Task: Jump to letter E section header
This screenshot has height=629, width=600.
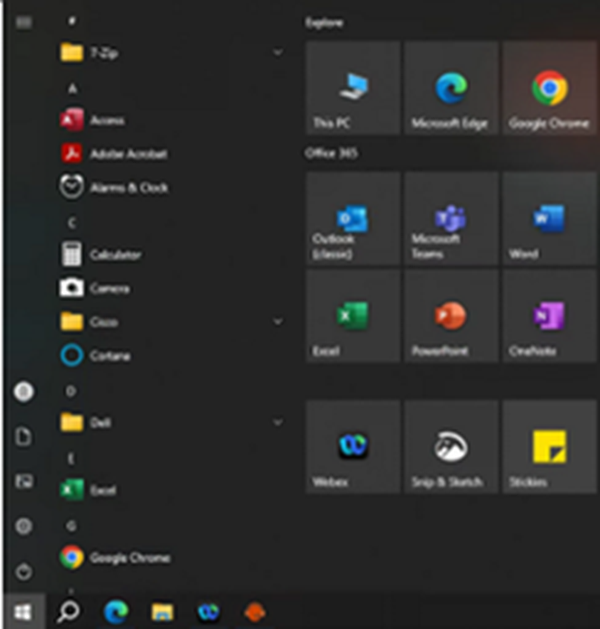Action: pyautogui.click(x=71, y=458)
